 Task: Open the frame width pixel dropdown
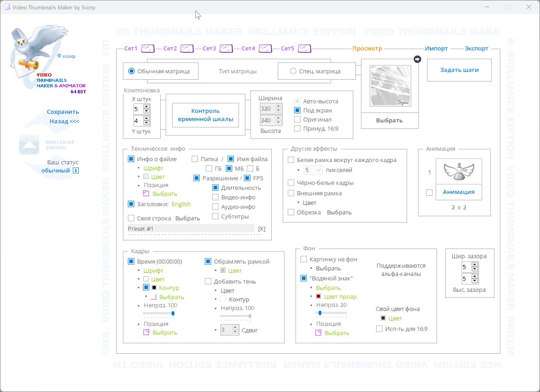click(x=313, y=170)
